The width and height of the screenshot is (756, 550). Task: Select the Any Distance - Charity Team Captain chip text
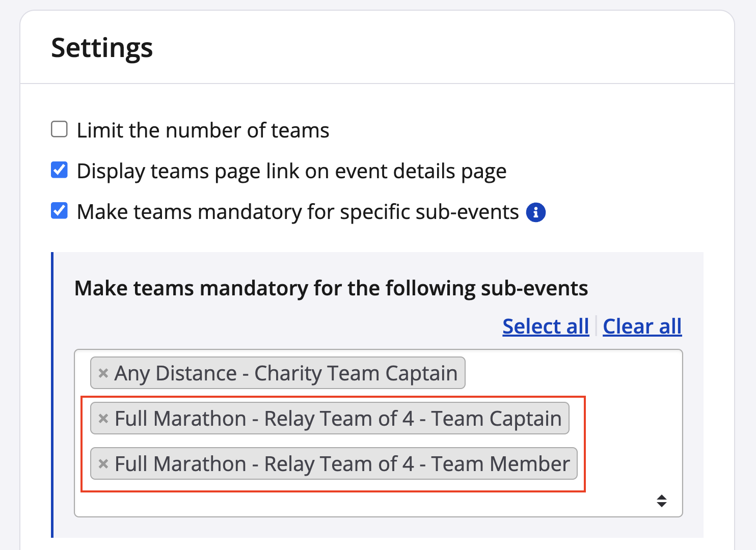pos(285,373)
